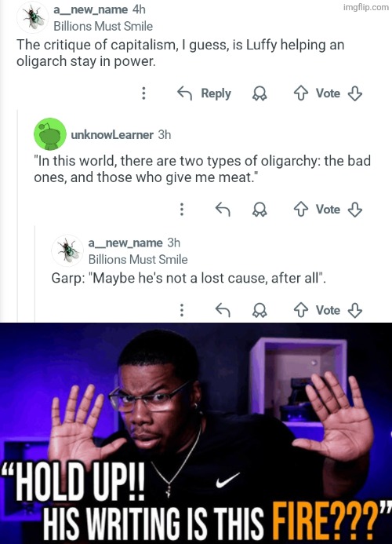The width and height of the screenshot is (392, 544).
Task: Downvote the Garp quote comment
Action: (355, 310)
